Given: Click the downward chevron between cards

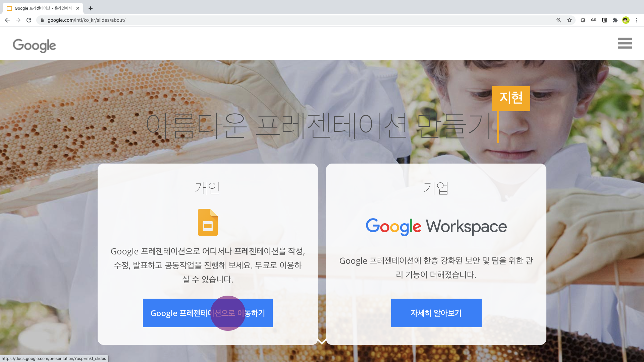Looking at the screenshot, I should [x=322, y=342].
